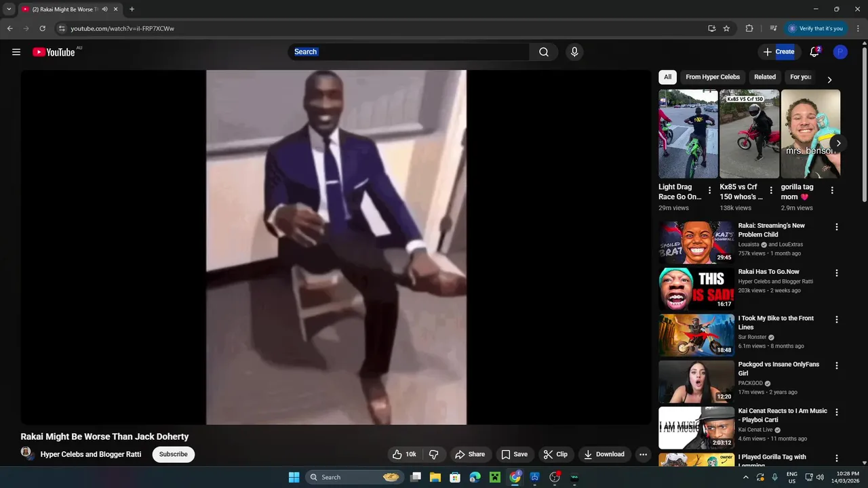
Task: Select the For you filter chip
Action: click(x=801, y=77)
